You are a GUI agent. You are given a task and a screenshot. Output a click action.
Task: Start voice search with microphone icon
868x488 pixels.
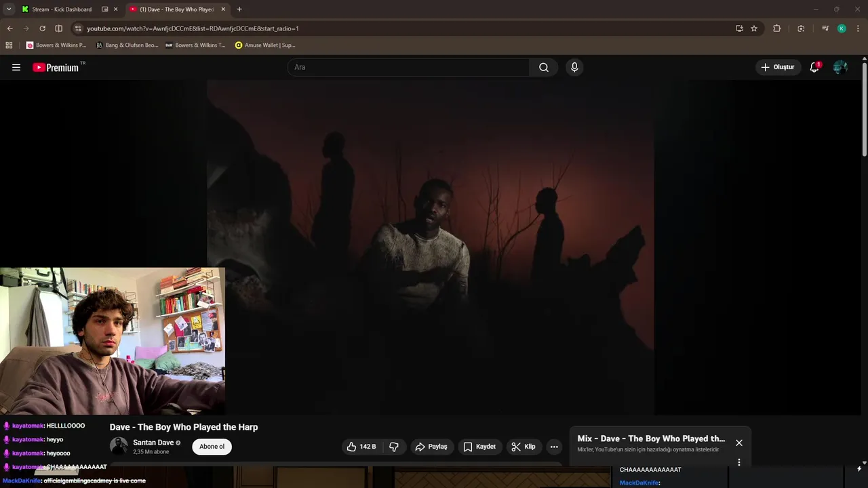click(574, 67)
